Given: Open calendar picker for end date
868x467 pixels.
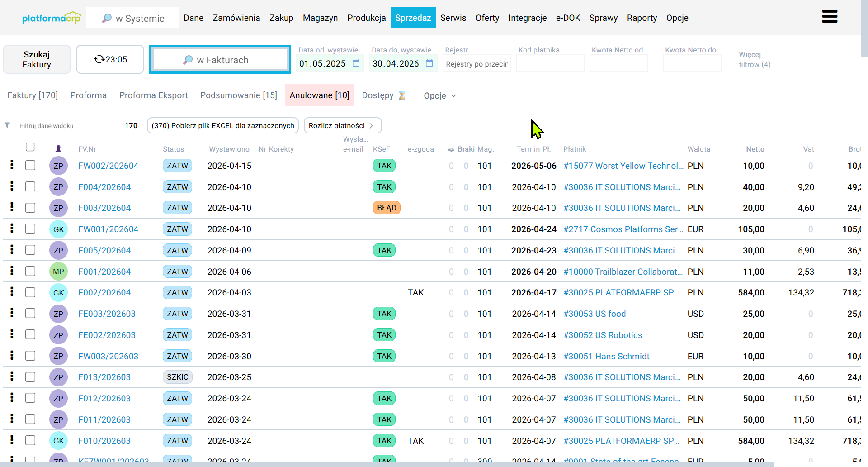Looking at the screenshot, I should pos(429,63).
